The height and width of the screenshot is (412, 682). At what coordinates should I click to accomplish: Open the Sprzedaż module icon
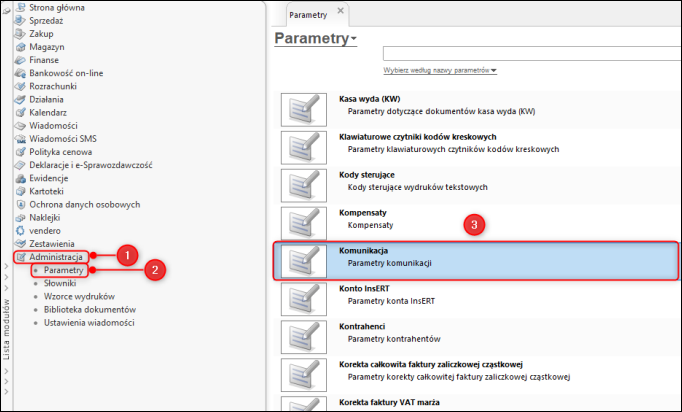click(20, 19)
